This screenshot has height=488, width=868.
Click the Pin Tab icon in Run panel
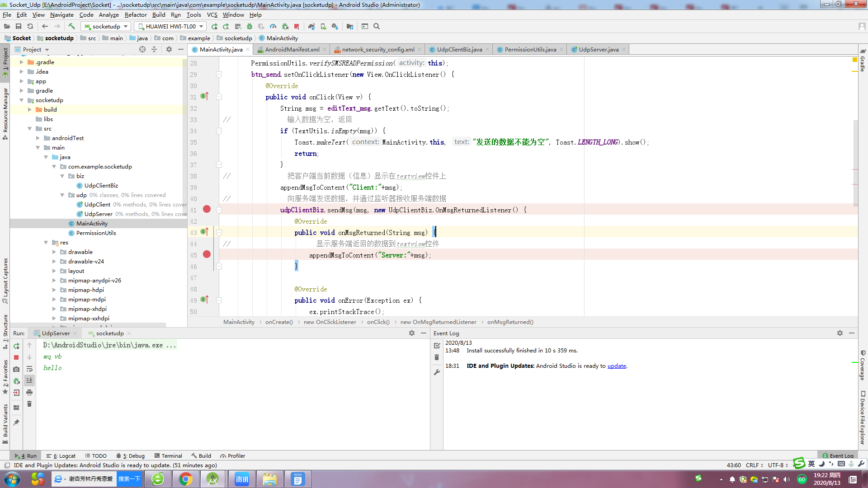16,422
